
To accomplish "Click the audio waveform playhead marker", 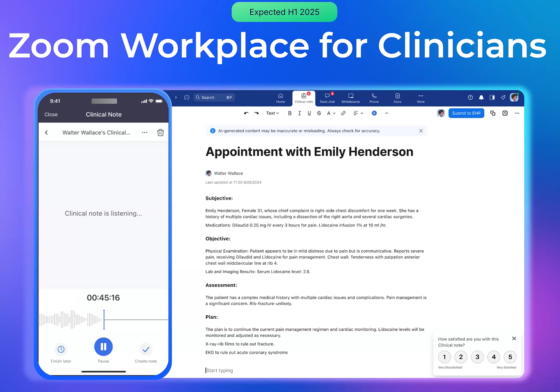I will (x=104, y=319).
